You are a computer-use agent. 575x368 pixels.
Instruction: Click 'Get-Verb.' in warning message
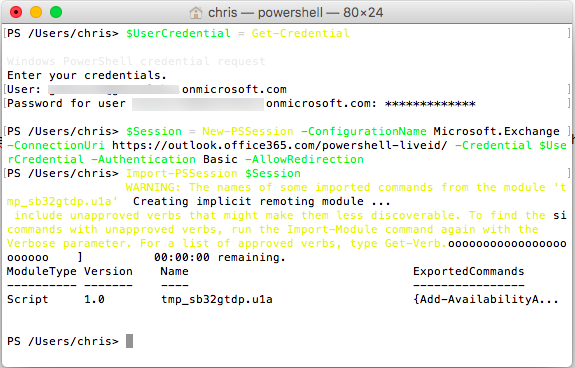click(x=416, y=243)
